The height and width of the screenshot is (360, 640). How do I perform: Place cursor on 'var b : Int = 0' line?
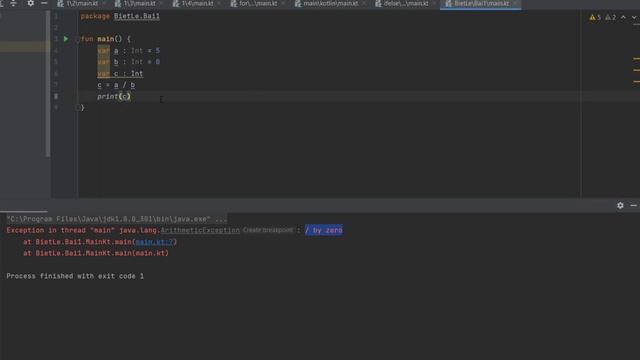pyautogui.click(x=129, y=62)
